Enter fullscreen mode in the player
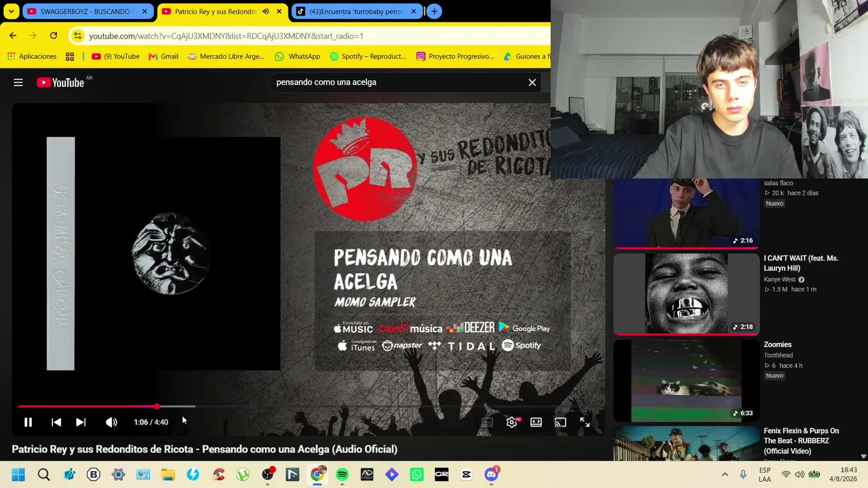The height and width of the screenshot is (488, 868). pyautogui.click(x=585, y=422)
